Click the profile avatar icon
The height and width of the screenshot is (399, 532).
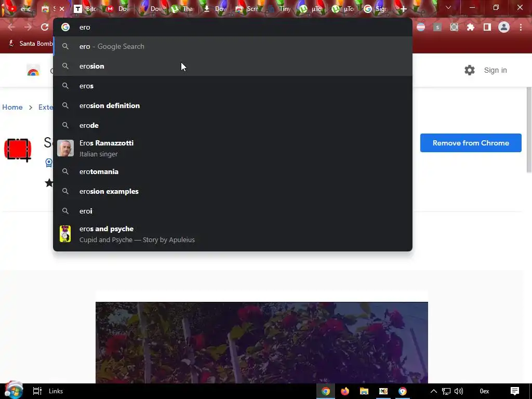(x=504, y=27)
